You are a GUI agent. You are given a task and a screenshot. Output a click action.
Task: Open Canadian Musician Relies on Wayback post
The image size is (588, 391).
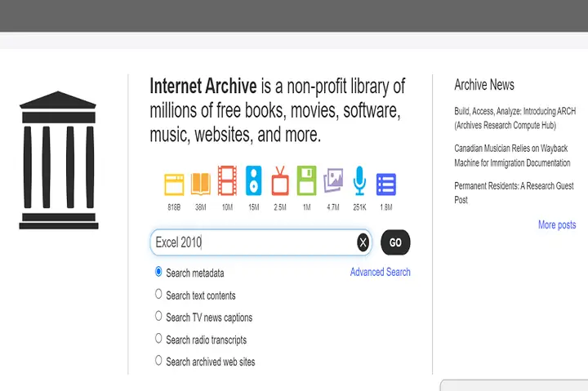point(512,156)
